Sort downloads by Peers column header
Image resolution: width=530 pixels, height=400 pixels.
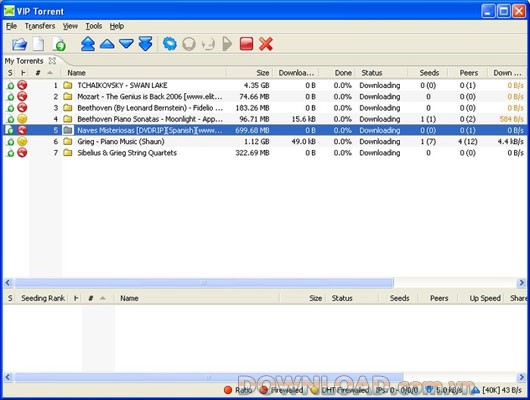click(x=468, y=73)
